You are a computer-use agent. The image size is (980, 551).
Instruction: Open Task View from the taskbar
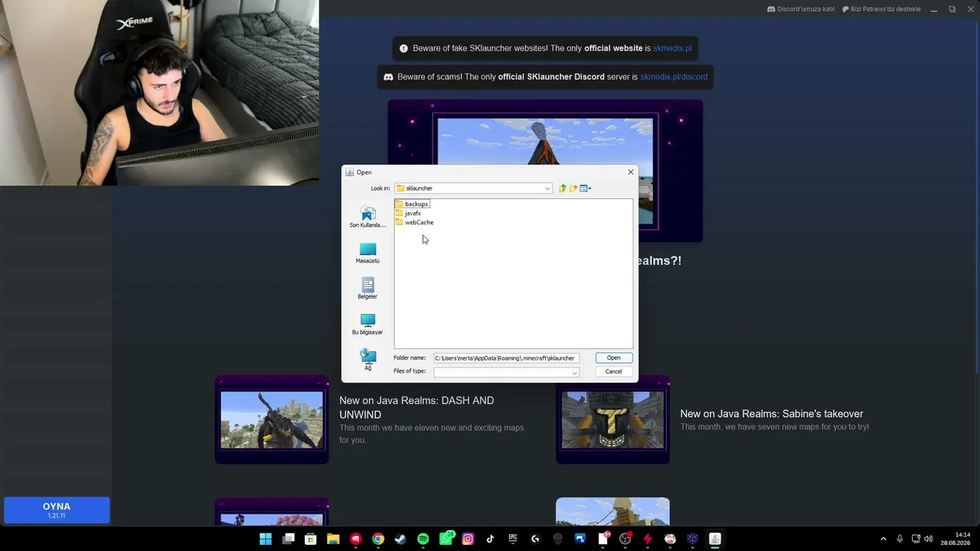tap(289, 539)
